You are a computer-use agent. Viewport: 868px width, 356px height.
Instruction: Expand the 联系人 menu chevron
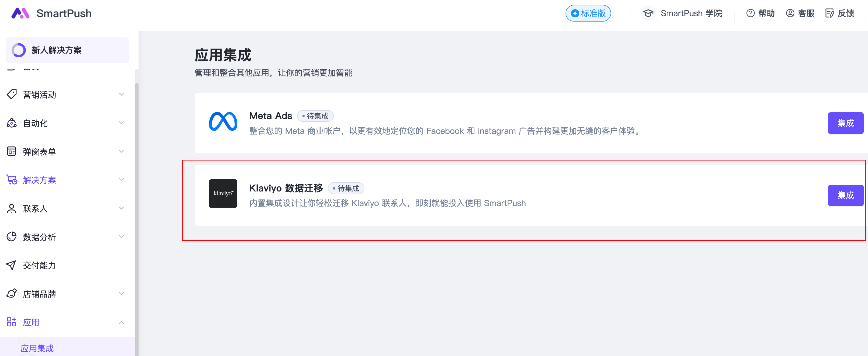tap(121, 208)
